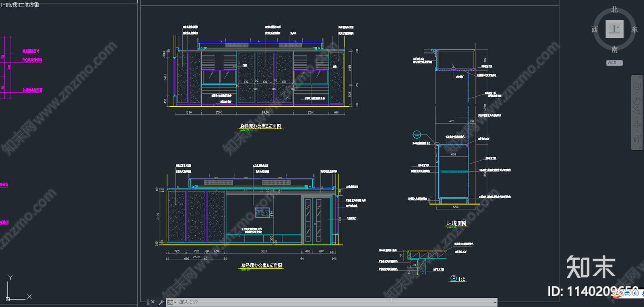Start the Orbit tool in navigation bar
Viewport: 644px width, 307px height.
(637, 124)
